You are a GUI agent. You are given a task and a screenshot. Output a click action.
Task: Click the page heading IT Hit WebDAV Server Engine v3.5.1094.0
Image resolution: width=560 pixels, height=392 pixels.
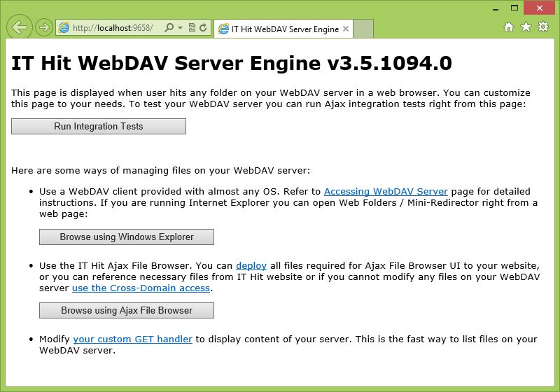click(232, 64)
